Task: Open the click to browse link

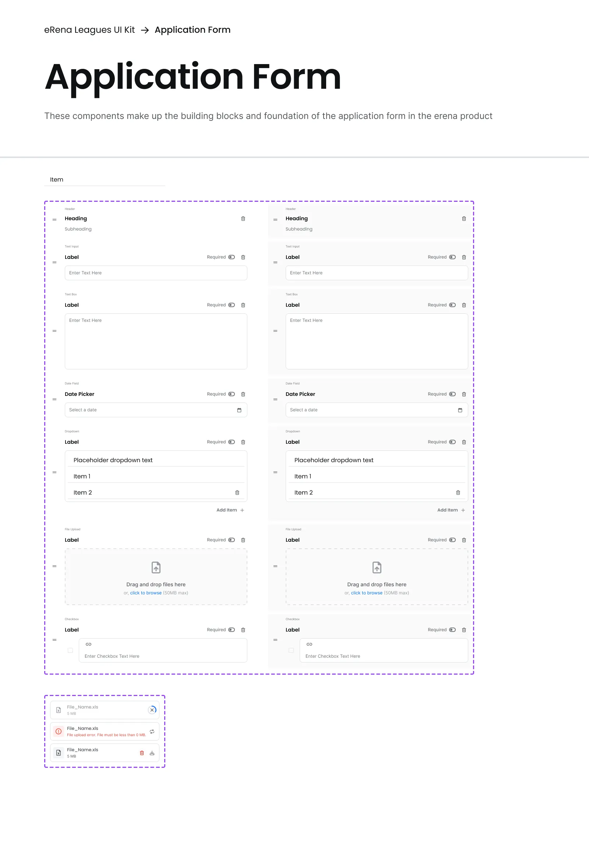Action: (x=145, y=593)
